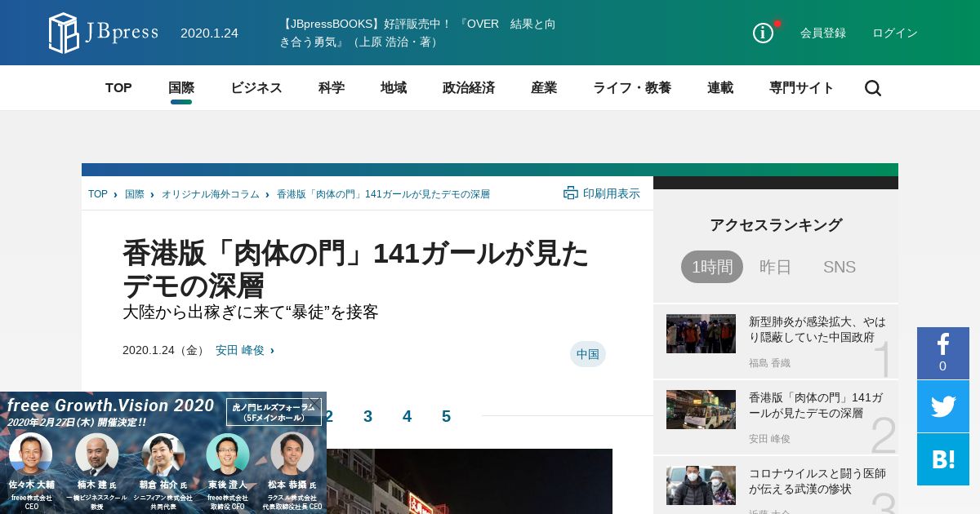Select 産業 in the navigation menu
Screen dimensions: 980x514
pos(544,88)
